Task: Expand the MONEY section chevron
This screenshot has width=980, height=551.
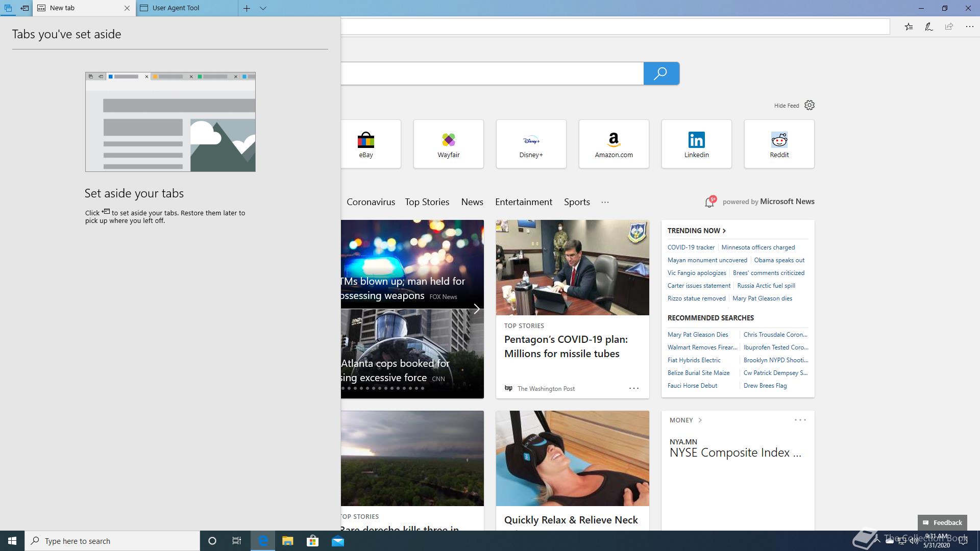Action: [700, 420]
